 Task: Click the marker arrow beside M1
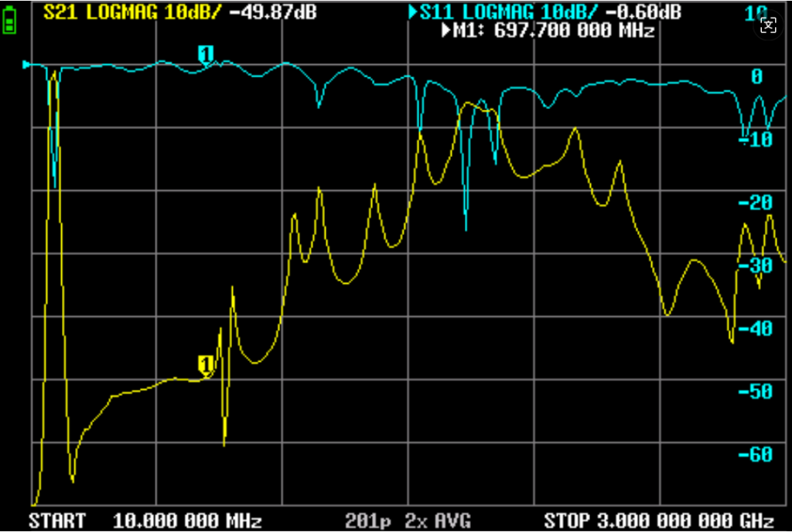(x=447, y=31)
